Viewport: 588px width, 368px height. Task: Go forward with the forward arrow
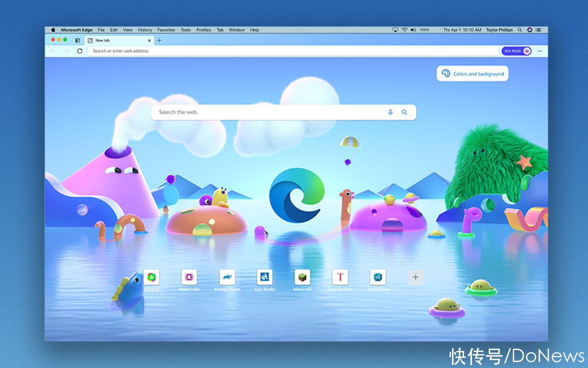pos(66,51)
